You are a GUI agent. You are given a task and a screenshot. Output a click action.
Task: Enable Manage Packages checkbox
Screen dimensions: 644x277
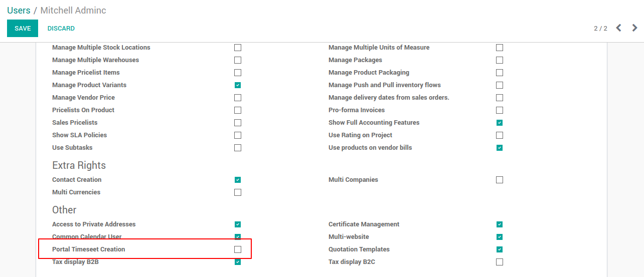500,60
